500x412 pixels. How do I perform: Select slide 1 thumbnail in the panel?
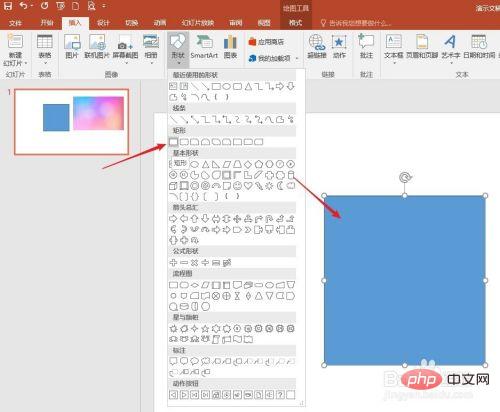pos(71,122)
